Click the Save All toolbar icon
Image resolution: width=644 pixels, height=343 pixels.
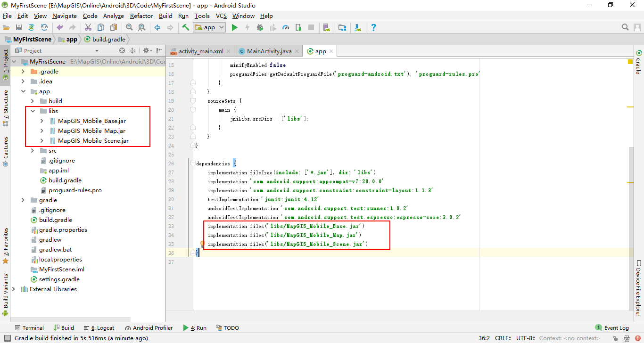tap(19, 28)
